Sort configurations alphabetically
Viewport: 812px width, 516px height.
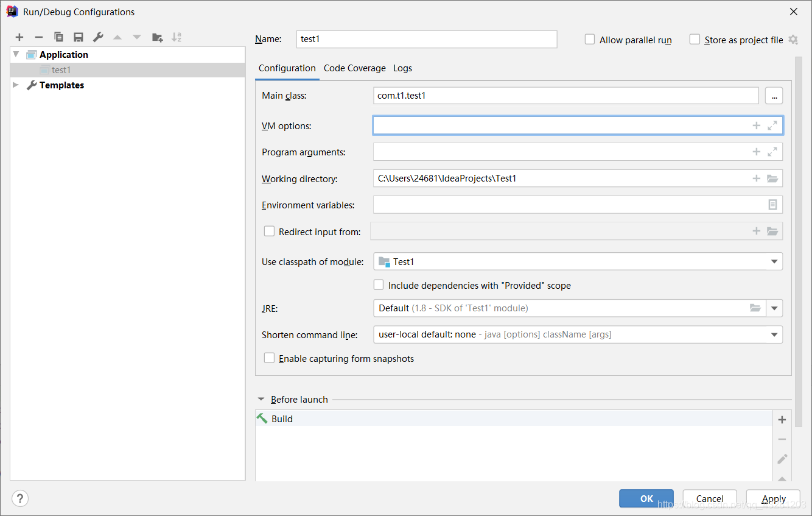[x=177, y=37]
